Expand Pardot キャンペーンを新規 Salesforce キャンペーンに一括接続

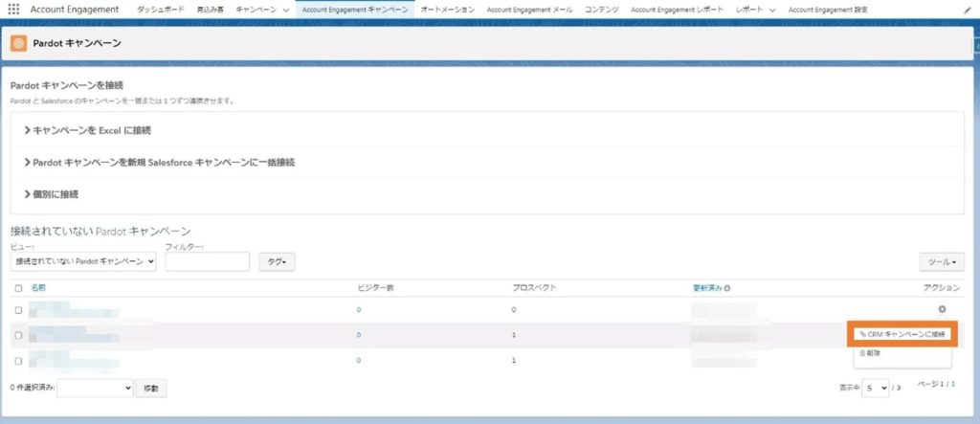click(160, 163)
